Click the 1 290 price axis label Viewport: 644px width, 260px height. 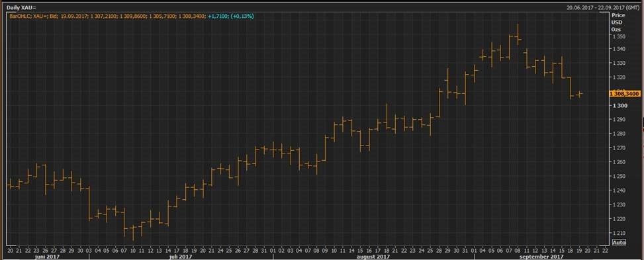coord(619,120)
